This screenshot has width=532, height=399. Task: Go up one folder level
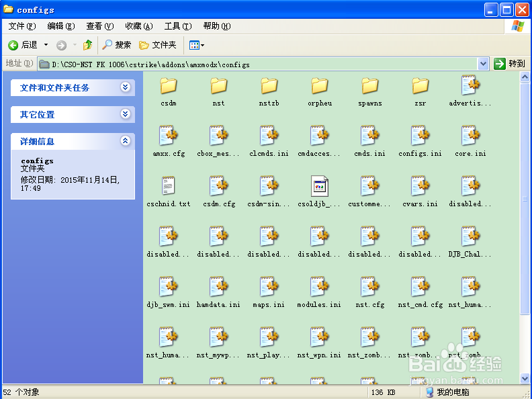coord(87,45)
